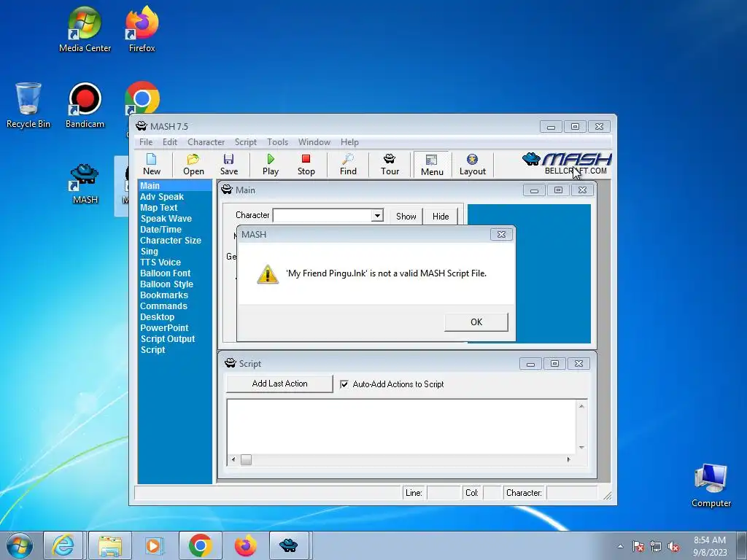This screenshot has width=747, height=560.
Task: Toggle the Menu toolbar button
Action: coord(432,165)
